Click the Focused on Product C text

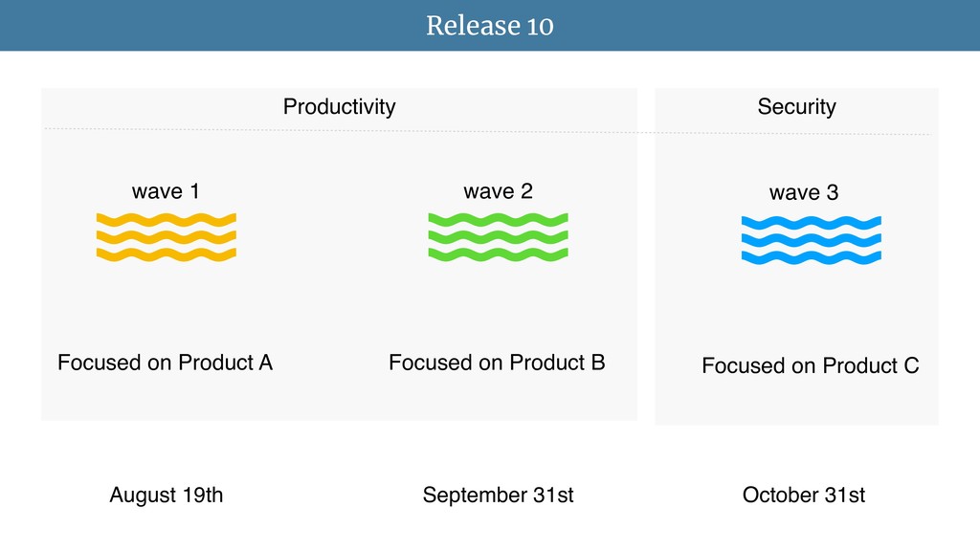810,365
